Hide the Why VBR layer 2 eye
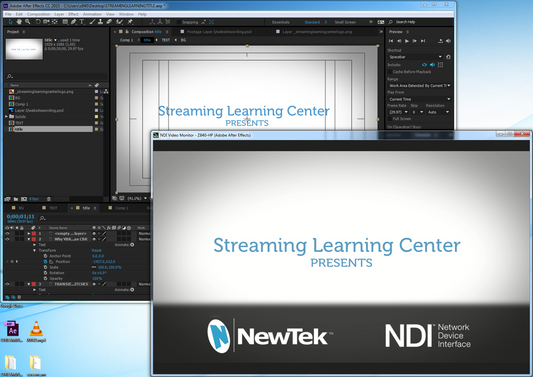The image size is (533, 377). (x=7, y=239)
